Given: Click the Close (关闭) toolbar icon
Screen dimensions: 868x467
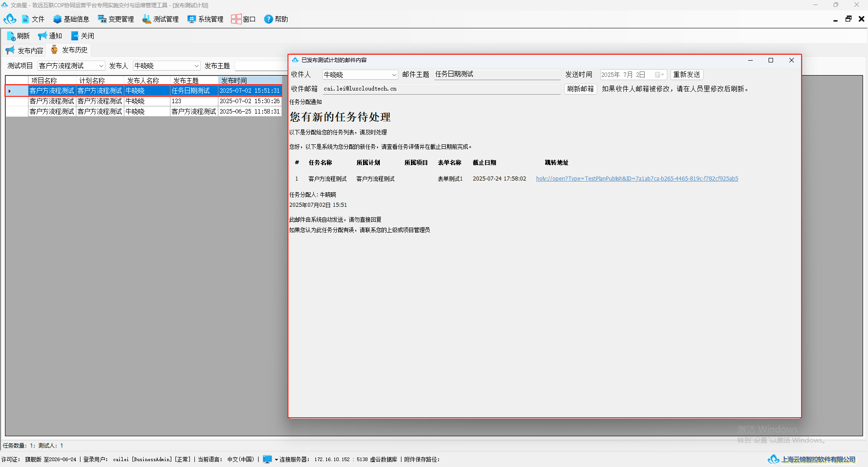Looking at the screenshot, I should 75,36.
